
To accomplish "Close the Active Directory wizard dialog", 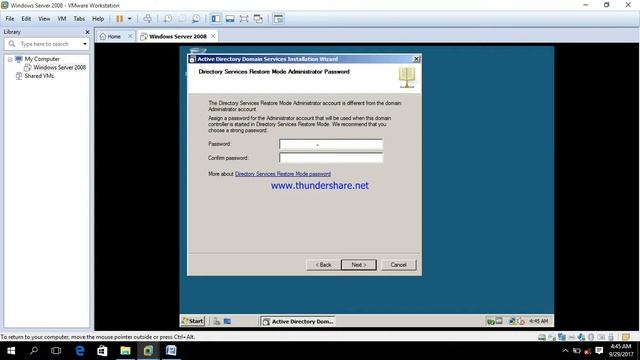I will tap(416, 59).
